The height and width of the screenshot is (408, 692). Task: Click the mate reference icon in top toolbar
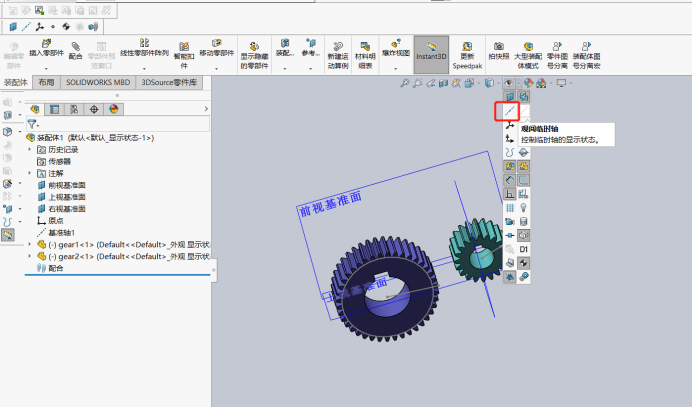[x=93, y=27]
